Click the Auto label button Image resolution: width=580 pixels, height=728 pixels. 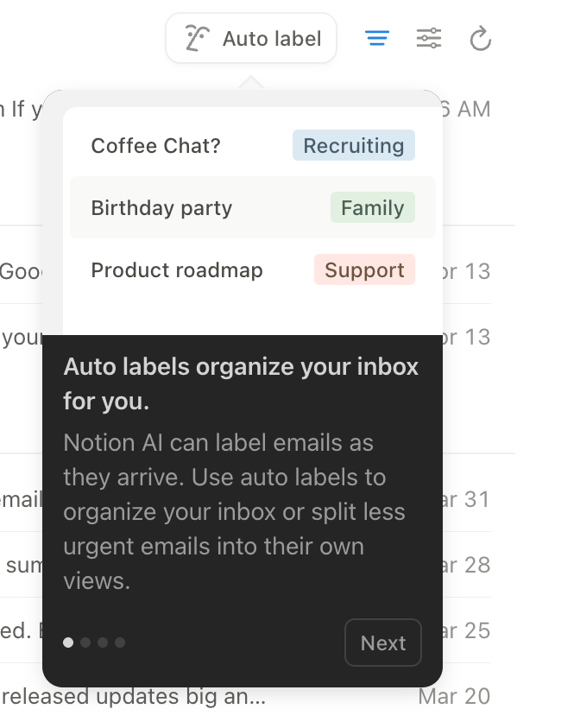[x=251, y=37]
